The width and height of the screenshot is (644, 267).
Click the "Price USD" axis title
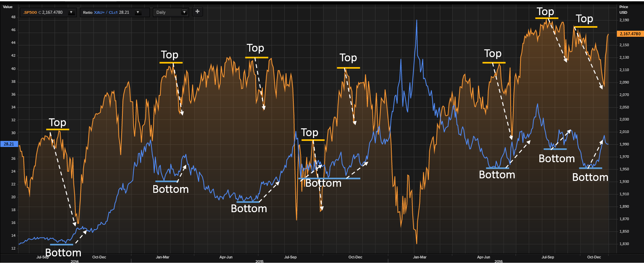[623, 10]
